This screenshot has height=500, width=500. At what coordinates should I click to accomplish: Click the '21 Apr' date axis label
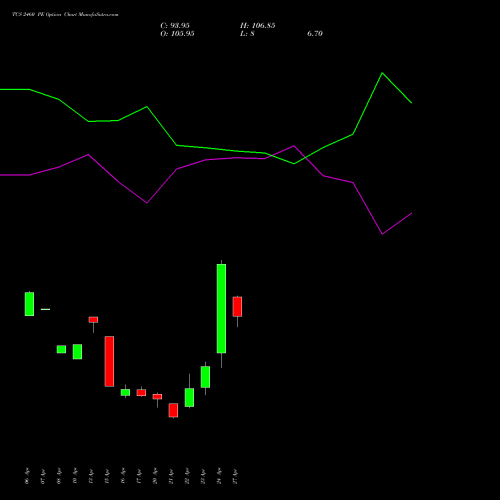171,476
